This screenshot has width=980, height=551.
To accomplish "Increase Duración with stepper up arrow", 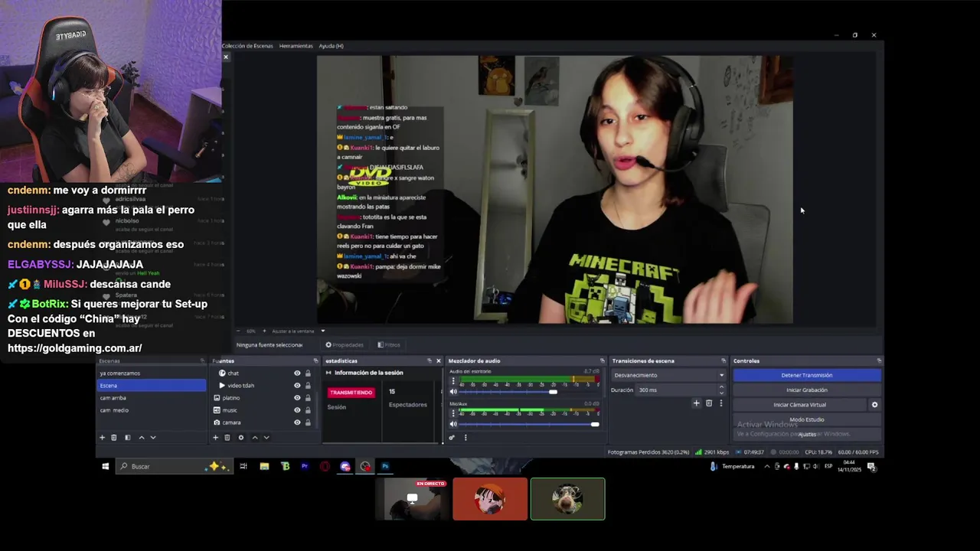I will tap(721, 387).
